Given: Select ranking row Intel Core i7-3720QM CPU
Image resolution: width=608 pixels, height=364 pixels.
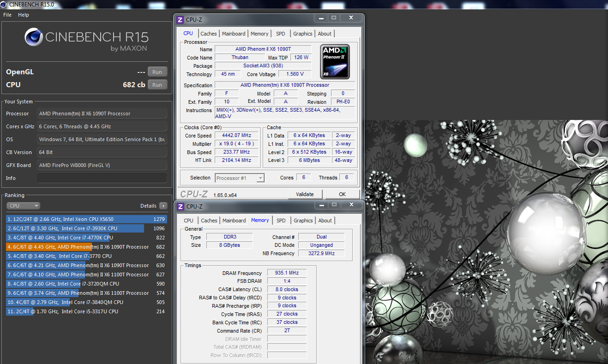Looking at the screenshot, I should point(86,284).
